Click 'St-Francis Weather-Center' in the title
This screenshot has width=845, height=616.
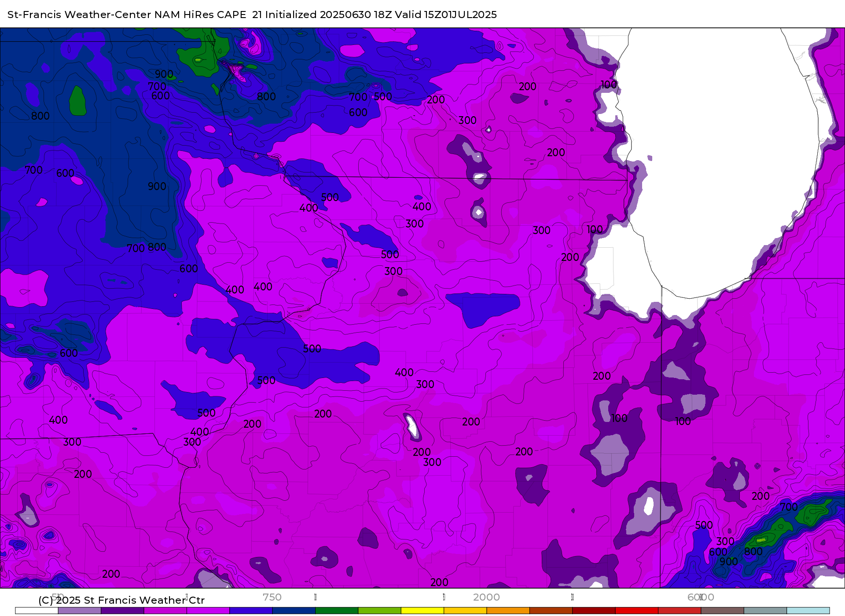pos(79,15)
